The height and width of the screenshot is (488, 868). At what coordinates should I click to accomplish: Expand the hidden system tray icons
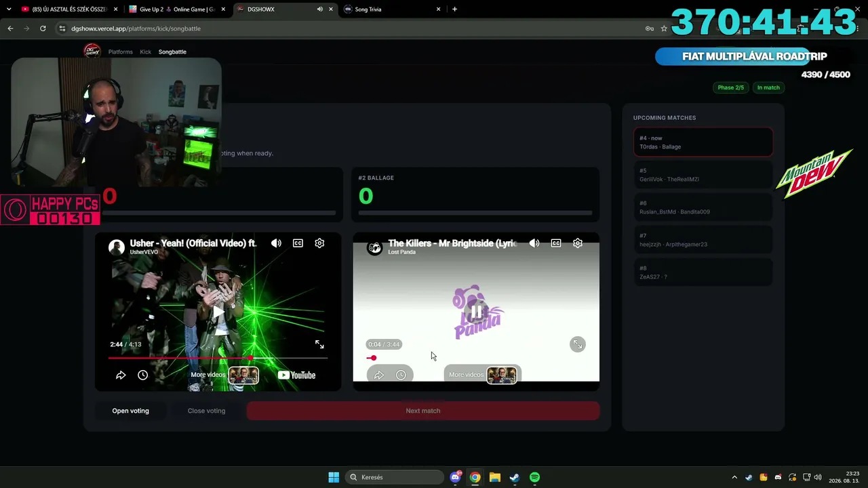[734, 477]
